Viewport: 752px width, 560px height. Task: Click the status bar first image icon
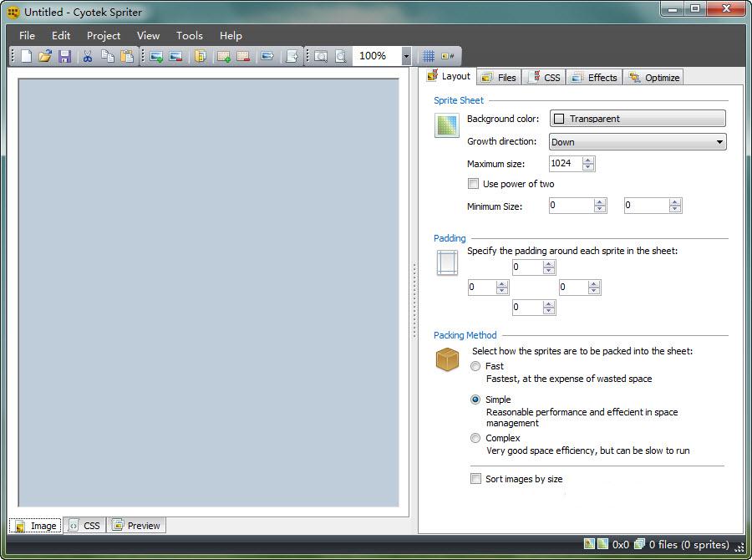[589, 543]
